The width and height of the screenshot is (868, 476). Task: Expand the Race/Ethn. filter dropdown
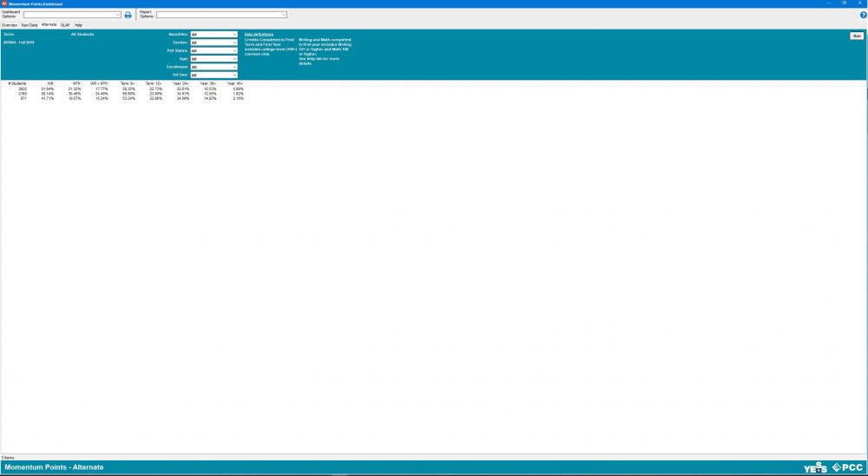[x=214, y=35]
